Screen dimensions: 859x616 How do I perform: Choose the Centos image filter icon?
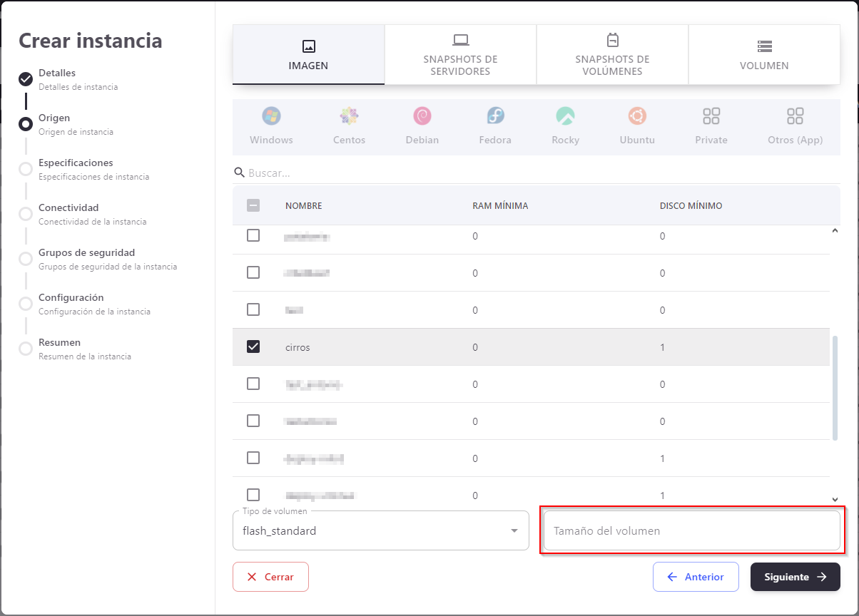(349, 116)
